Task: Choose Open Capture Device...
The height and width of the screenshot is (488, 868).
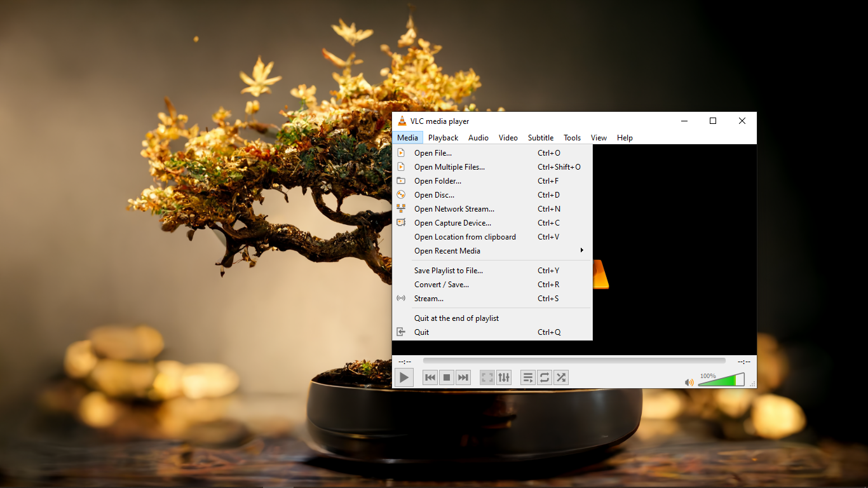Action: tap(492, 222)
